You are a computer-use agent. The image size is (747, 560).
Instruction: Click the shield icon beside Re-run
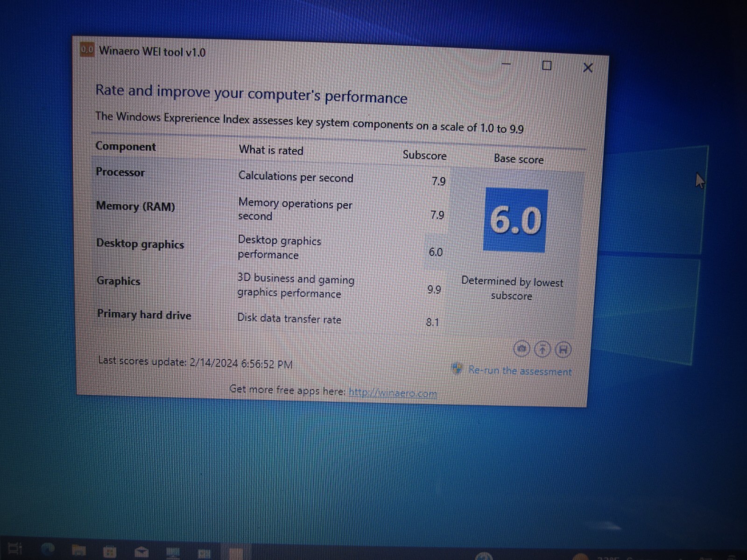(x=458, y=369)
